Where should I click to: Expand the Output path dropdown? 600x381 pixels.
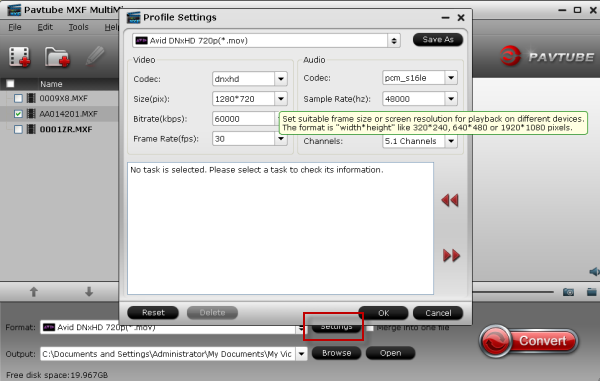pos(302,354)
